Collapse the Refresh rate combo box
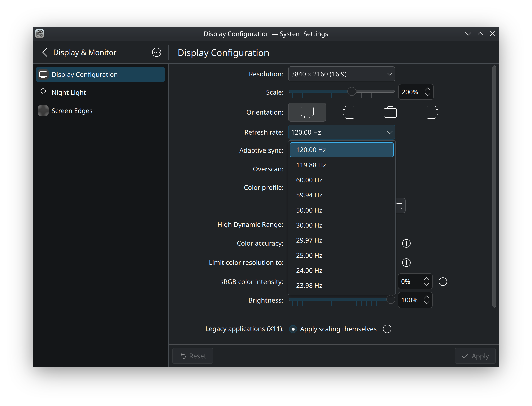This screenshot has width=532, height=406. click(342, 132)
